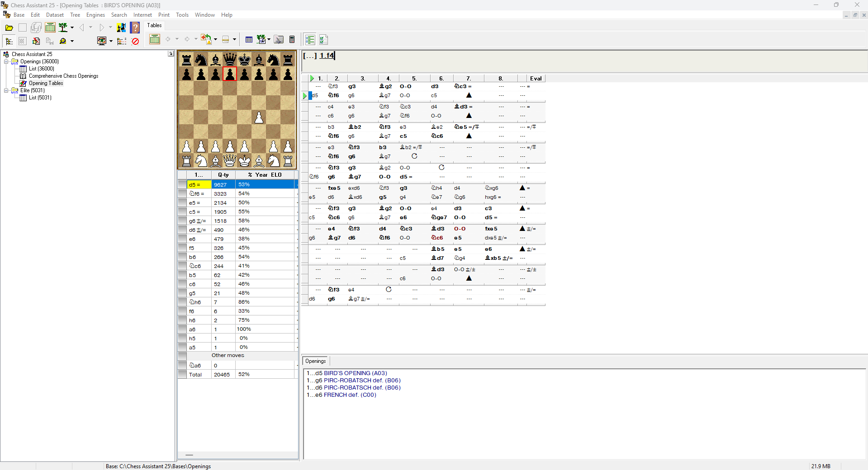This screenshot has width=868, height=470.
Task: Click the checklist document icon in Tables toolbar
Action: (323, 40)
